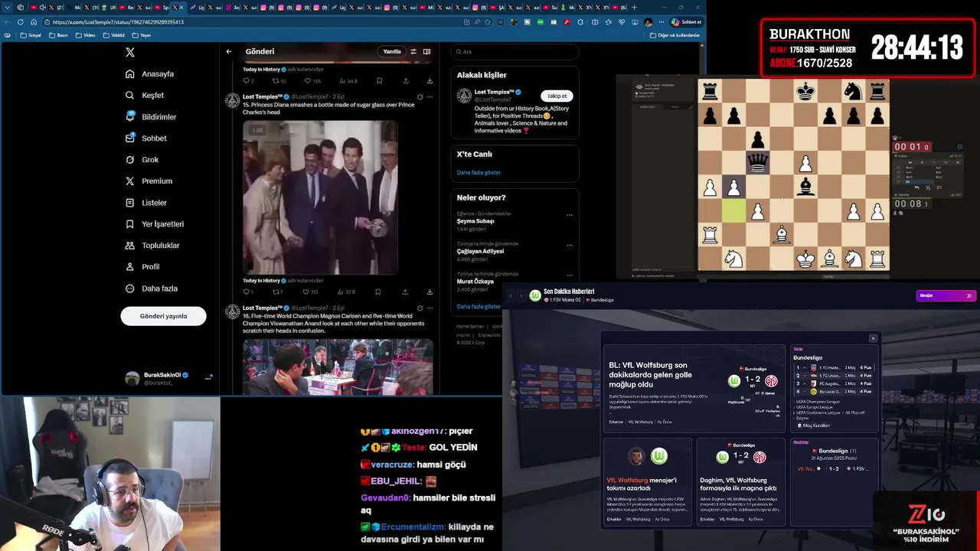Go forward in the football game navigation
The height and width of the screenshot is (551, 980).
coord(521,295)
